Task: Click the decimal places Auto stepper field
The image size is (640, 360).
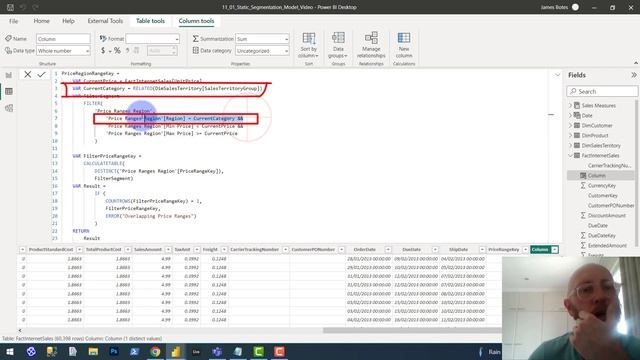Action: point(162,51)
